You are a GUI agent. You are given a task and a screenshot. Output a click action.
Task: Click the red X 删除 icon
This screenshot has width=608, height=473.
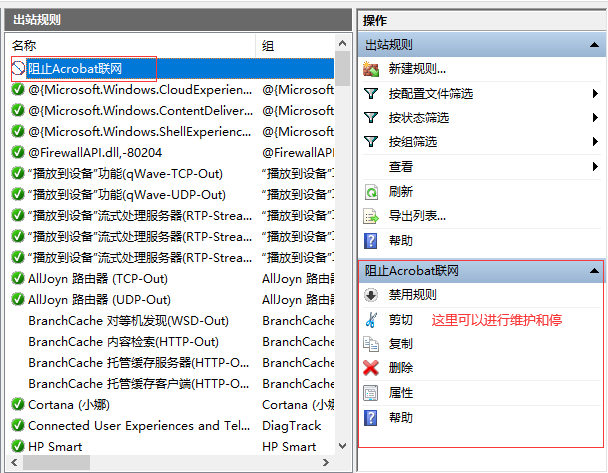tap(371, 368)
